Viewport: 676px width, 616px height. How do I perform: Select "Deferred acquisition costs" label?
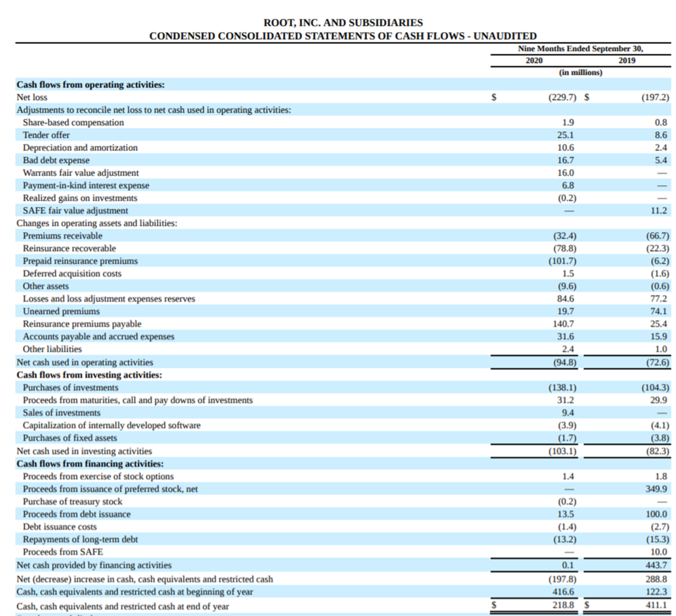(x=72, y=274)
